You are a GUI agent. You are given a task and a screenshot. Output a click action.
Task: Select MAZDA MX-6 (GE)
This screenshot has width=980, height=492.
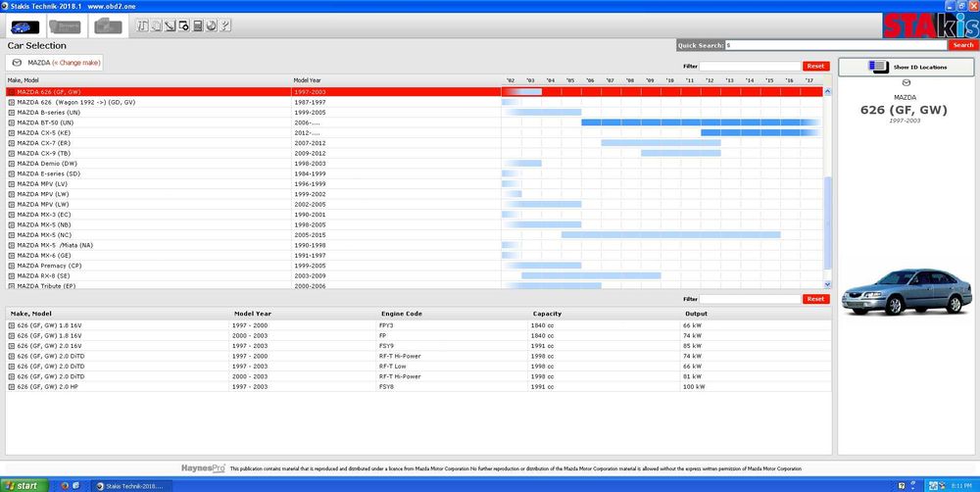coord(415,255)
